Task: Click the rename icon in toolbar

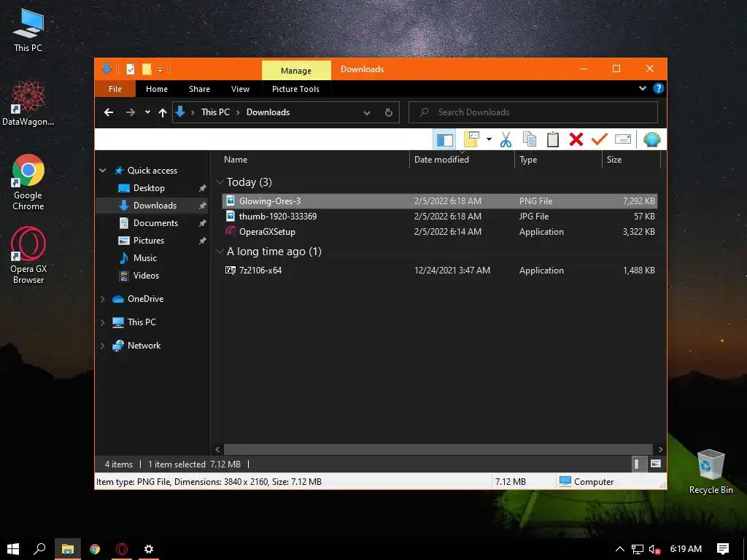Action: tap(623, 139)
